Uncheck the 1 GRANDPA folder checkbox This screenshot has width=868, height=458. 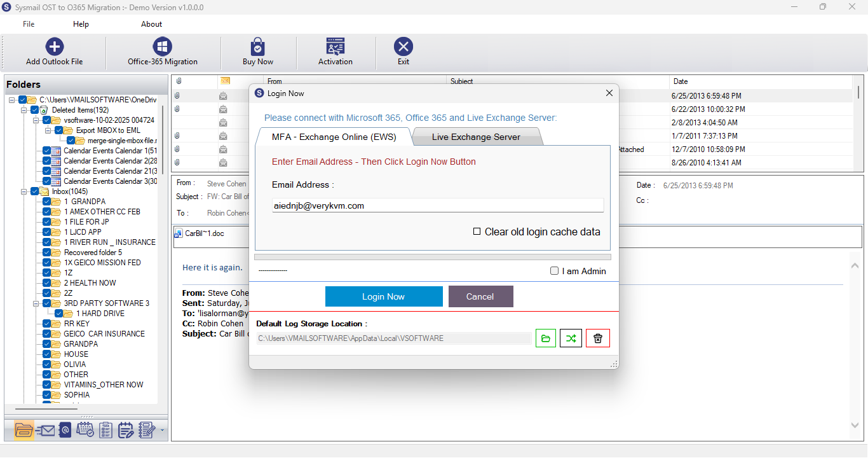coord(46,202)
